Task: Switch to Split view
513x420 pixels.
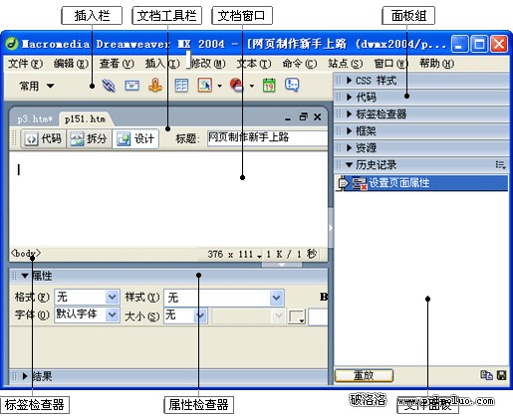Action: 89,138
